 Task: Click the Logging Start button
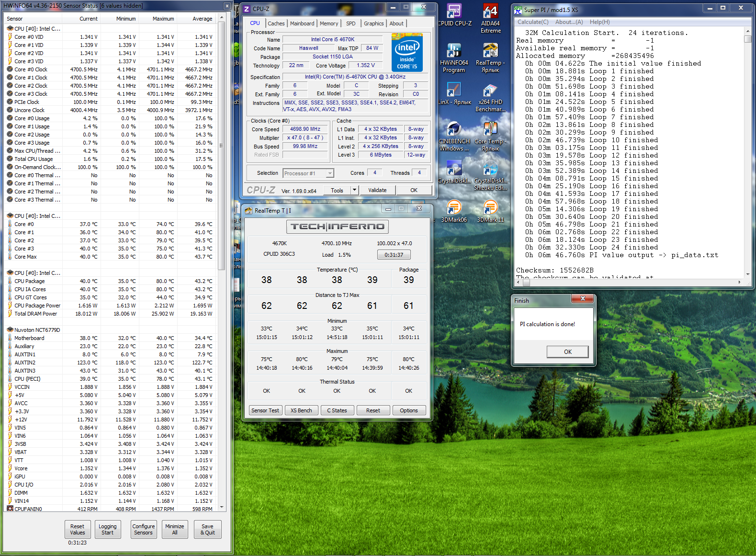click(x=107, y=529)
